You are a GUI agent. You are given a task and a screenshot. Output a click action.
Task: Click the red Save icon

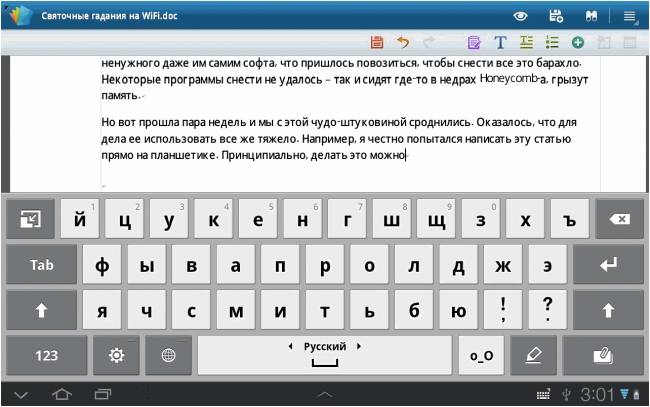(x=377, y=42)
